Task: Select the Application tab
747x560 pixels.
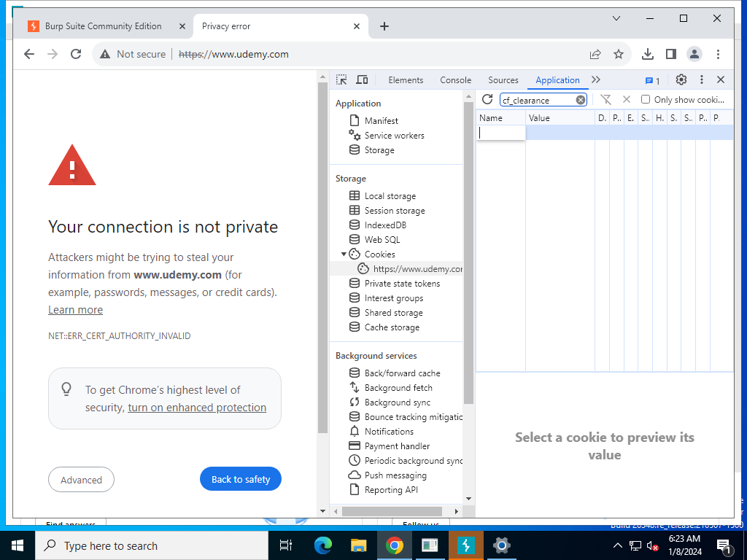Action: (557, 80)
